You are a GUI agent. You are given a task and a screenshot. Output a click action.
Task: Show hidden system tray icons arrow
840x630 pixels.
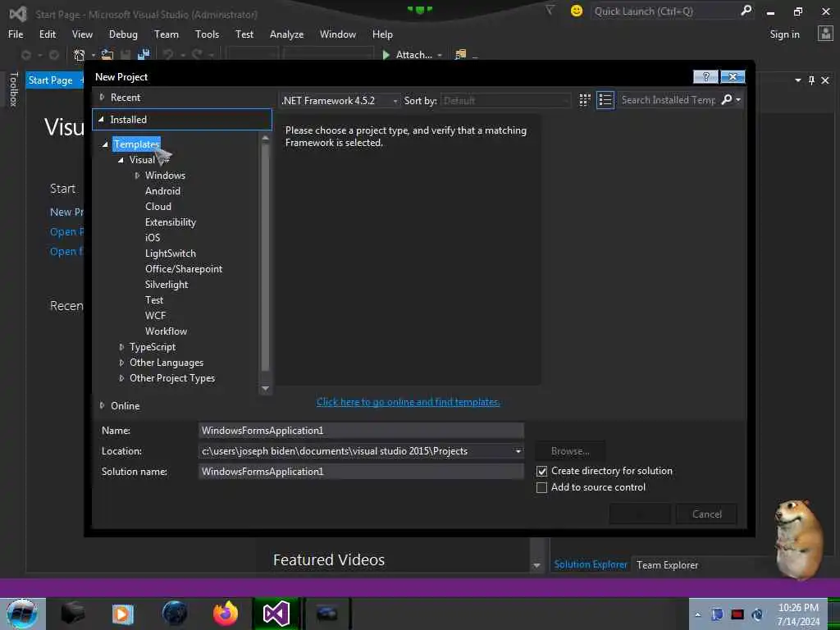click(697, 614)
